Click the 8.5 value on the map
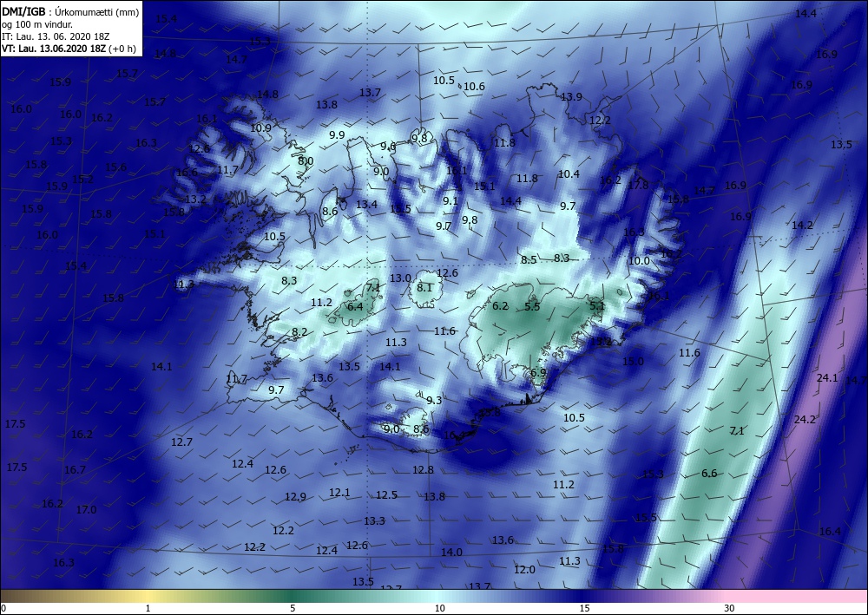 (529, 259)
